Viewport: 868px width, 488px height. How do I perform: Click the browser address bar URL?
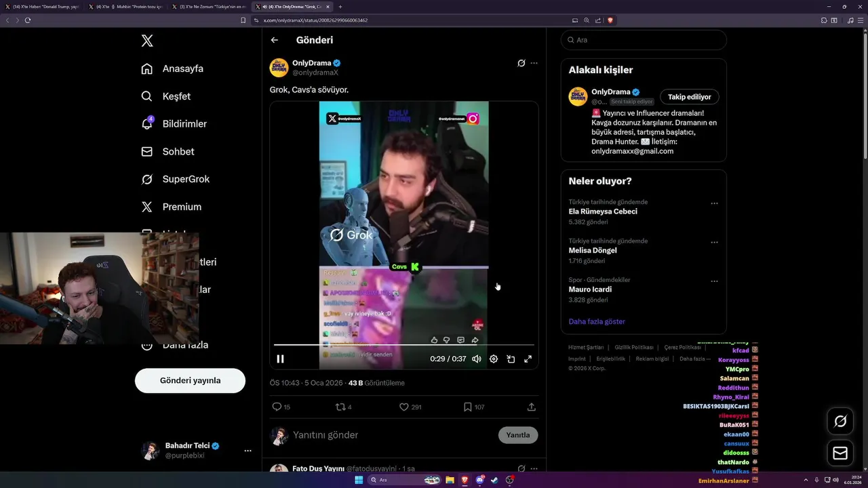pos(315,20)
